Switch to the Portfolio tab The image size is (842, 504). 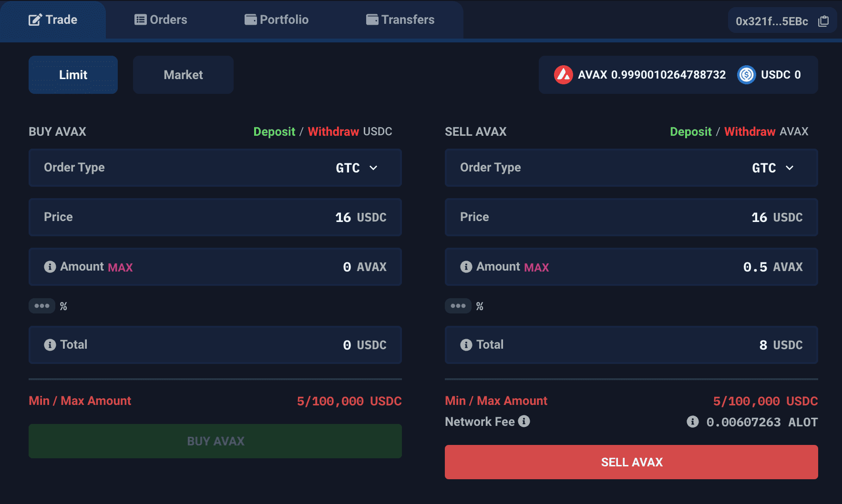(x=277, y=20)
